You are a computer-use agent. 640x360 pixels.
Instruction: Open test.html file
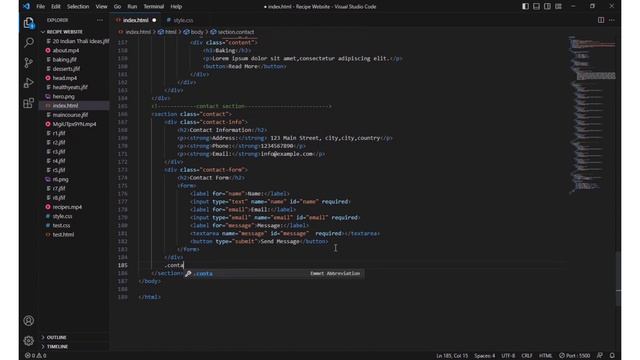pos(63,235)
